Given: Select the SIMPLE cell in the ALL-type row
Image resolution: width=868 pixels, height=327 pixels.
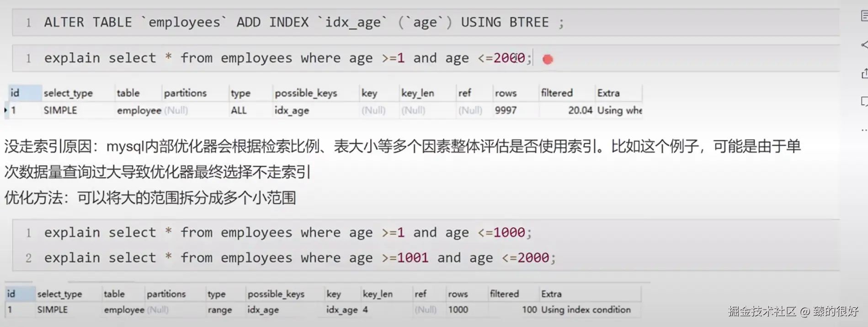Looking at the screenshot, I should 60,110.
